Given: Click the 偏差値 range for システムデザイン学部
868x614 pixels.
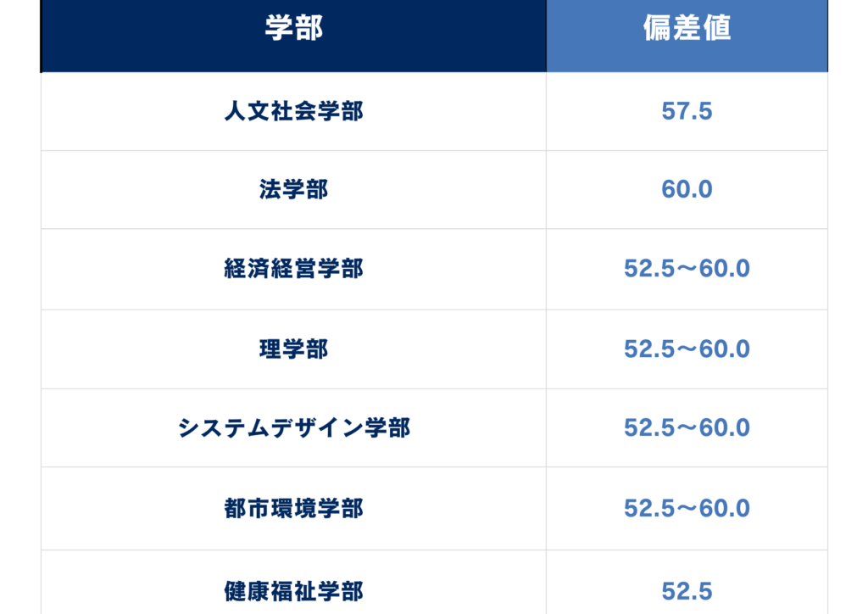Looking at the screenshot, I should point(687,427).
